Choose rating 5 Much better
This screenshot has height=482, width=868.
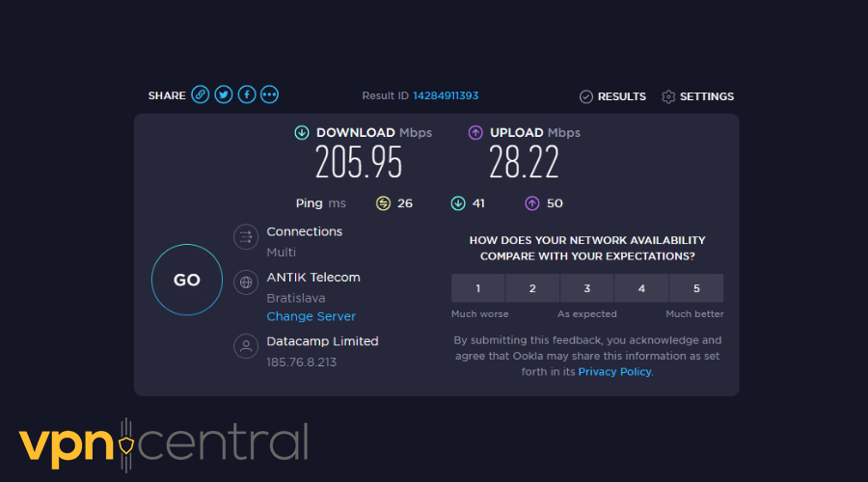tap(697, 288)
